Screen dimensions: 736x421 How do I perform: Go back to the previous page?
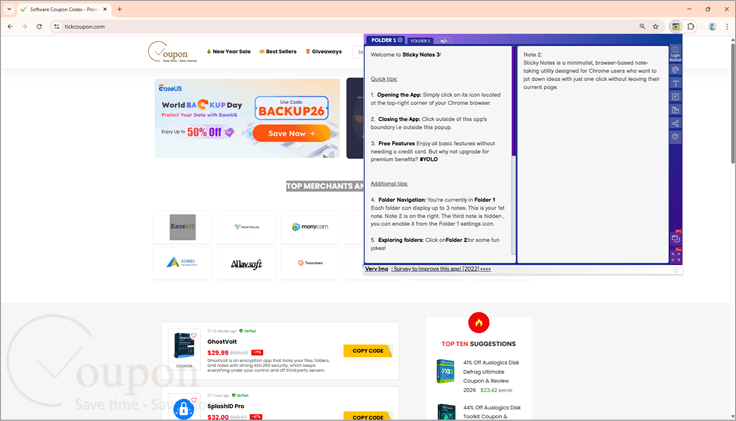(x=10, y=27)
